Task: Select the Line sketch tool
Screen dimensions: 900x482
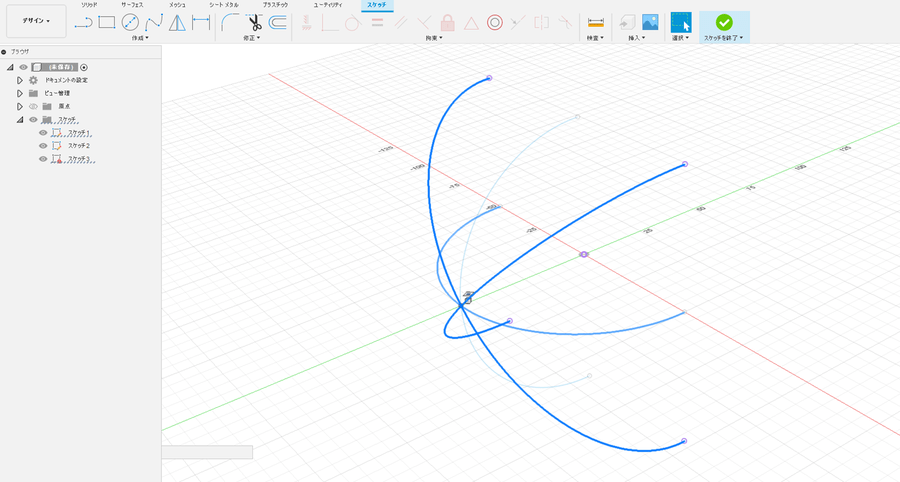Action: tap(83, 23)
